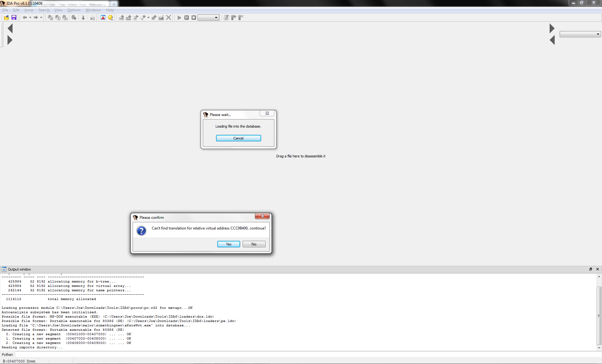Open the string style dropdown arrow
The height and width of the screenshot is (364, 602).
148,18
